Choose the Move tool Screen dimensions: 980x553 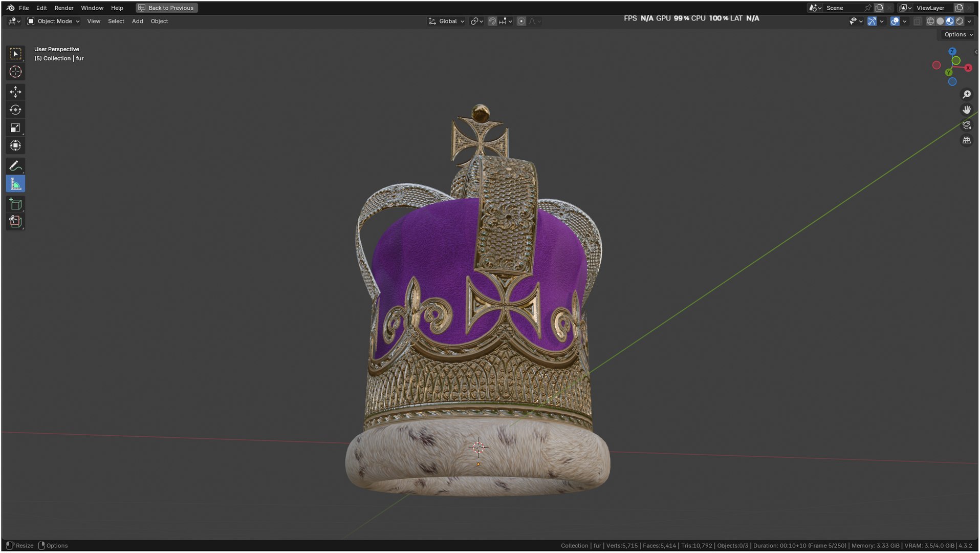[15, 92]
